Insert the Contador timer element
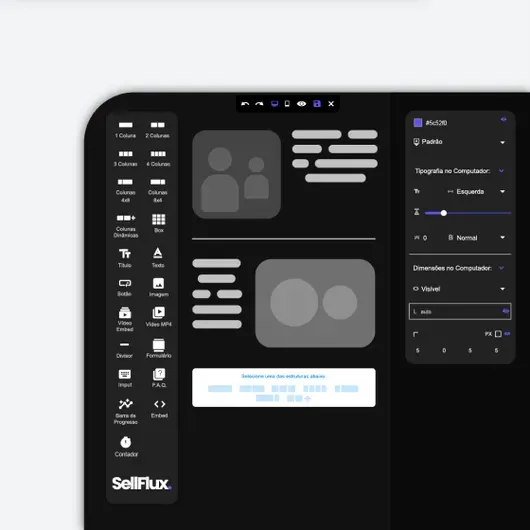Image resolution: width=530 pixels, height=530 pixels. tap(126, 447)
